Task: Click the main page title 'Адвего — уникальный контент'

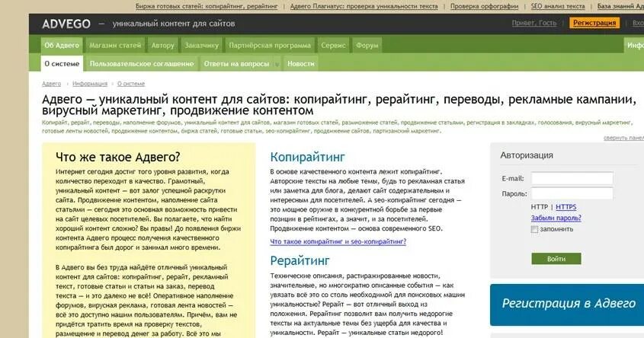Action: point(339,105)
